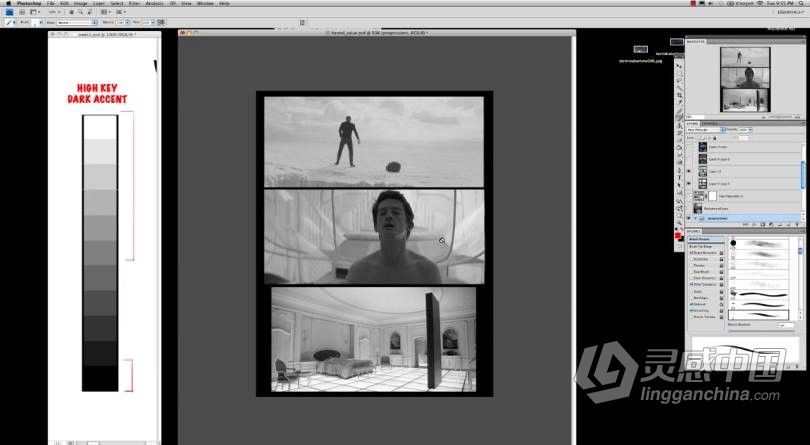Click the Master Diameter value field
The width and height of the screenshot is (810, 445).
(x=786, y=325)
